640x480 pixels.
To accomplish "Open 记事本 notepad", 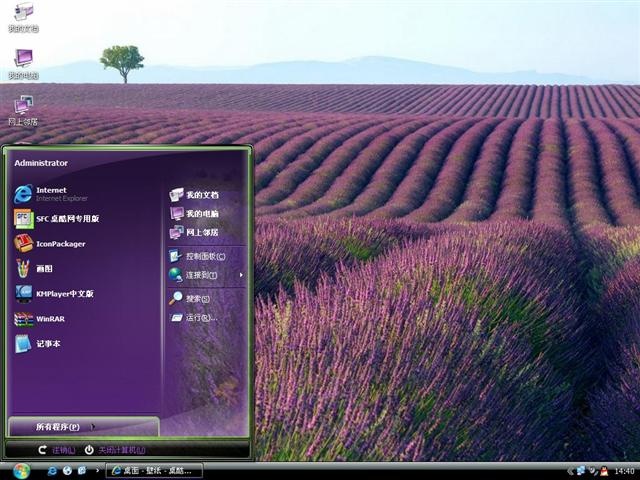I will [38, 344].
